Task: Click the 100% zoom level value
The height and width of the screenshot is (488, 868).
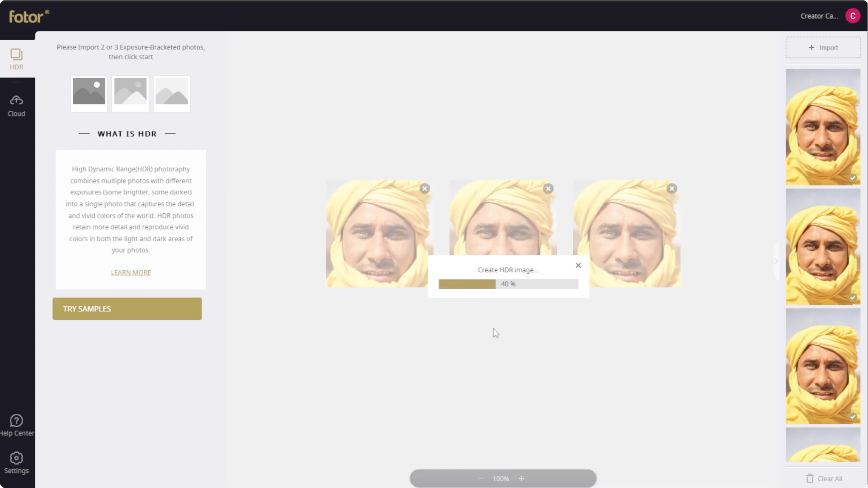Action: pyautogui.click(x=501, y=479)
